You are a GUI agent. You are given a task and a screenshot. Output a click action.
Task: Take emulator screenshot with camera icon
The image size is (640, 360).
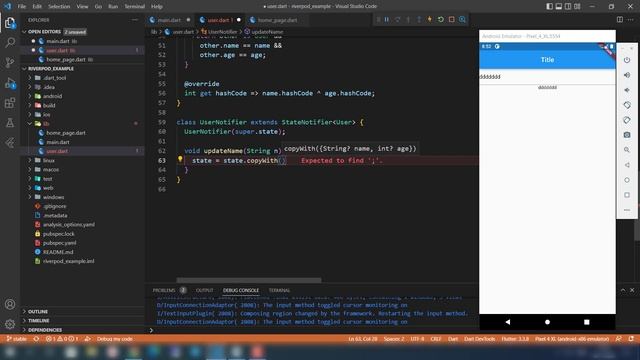[627, 135]
